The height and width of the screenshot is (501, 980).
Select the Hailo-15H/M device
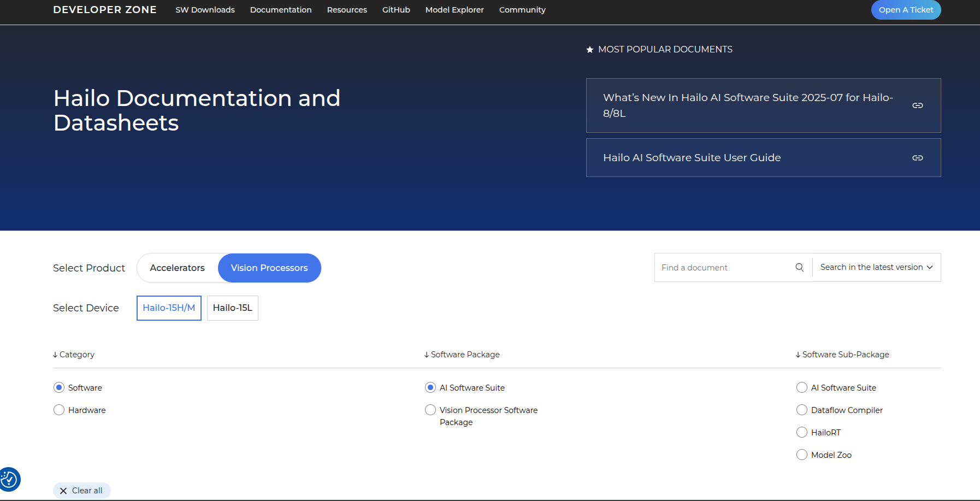pyautogui.click(x=169, y=308)
